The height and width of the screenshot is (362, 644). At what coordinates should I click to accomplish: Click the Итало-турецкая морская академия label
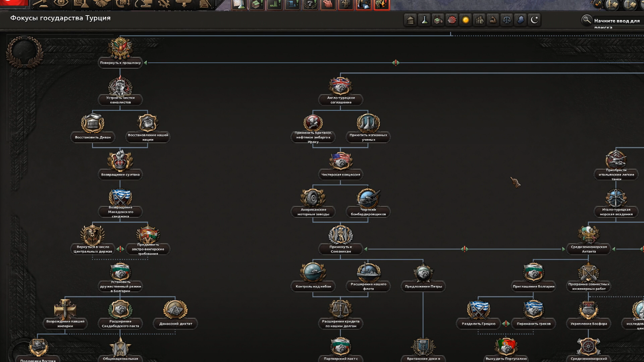[x=616, y=212]
